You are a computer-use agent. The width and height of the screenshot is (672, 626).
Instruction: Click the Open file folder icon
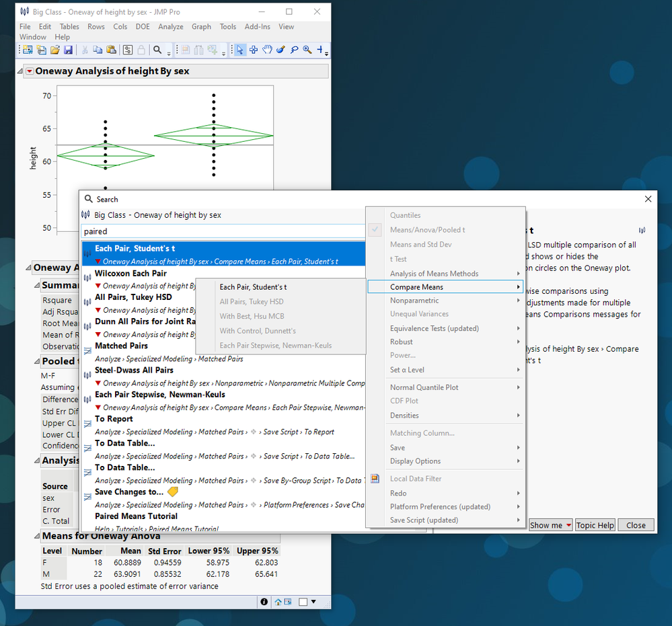[55, 50]
